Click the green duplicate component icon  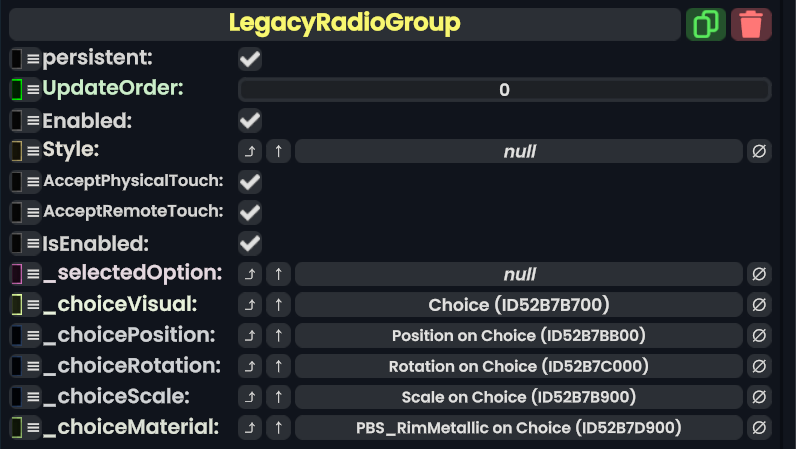[706, 24]
